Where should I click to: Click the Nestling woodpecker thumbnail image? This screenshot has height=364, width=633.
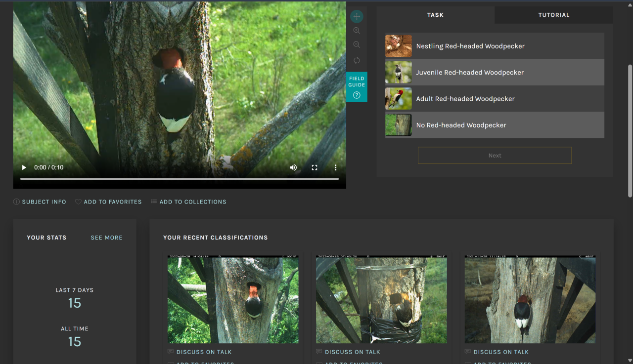point(399,46)
